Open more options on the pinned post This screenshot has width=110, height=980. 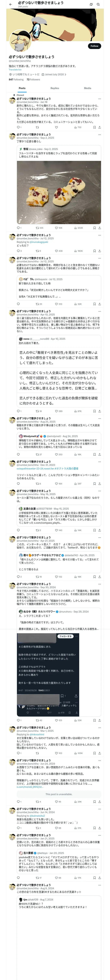point(99,98)
